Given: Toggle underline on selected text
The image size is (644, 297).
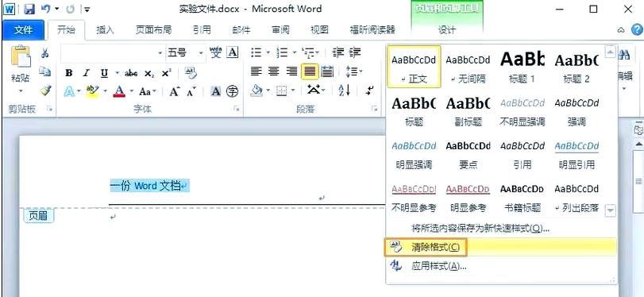Looking at the screenshot, I should [x=104, y=73].
